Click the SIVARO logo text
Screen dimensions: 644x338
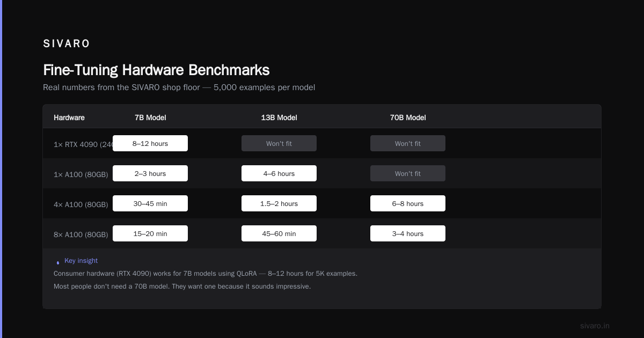click(x=67, y=44)
